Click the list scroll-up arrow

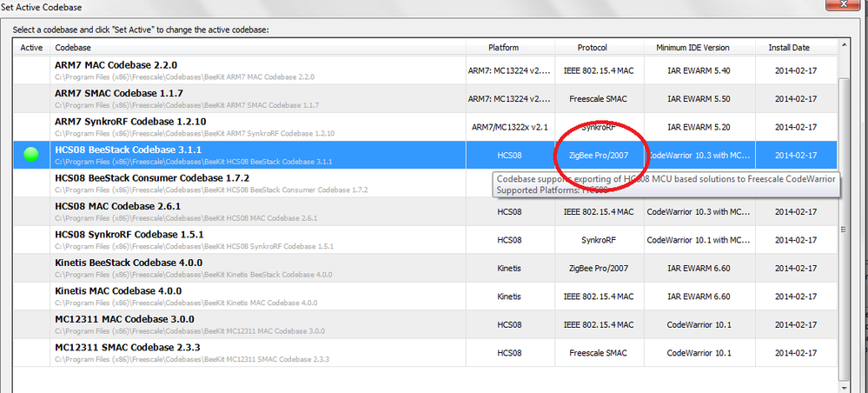tap(844, 45)
